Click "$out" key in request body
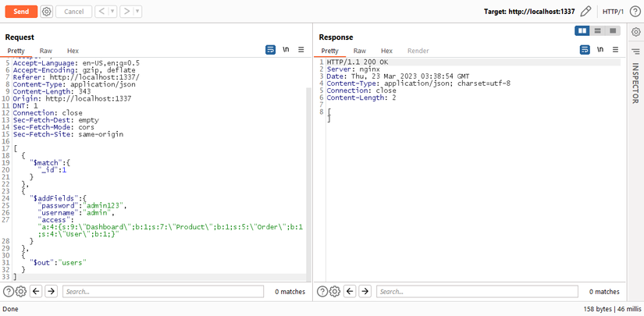This screenshot has height=316, width=644. (x=42, y=262)
